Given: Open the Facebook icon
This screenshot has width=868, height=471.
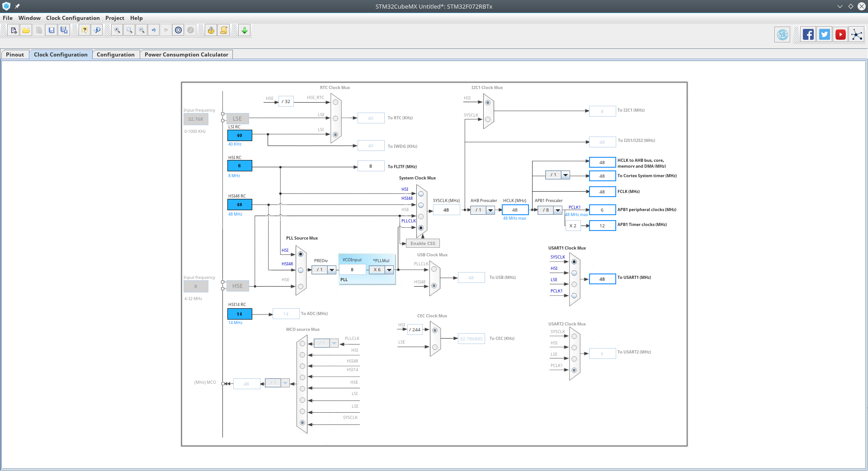Looking at the screenshot, I should pyautogui.click(x=808, y=35).
